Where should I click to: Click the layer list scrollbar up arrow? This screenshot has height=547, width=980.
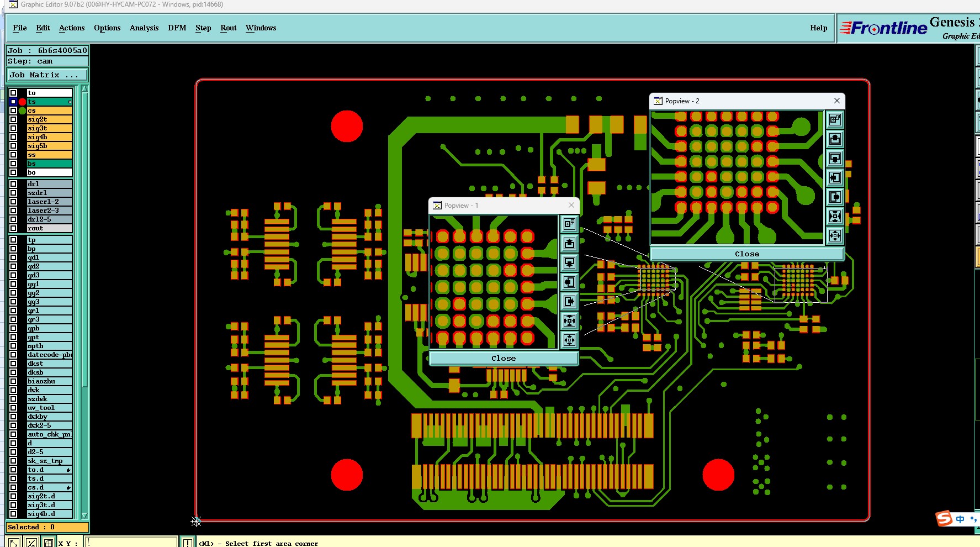tap(84, 89)
